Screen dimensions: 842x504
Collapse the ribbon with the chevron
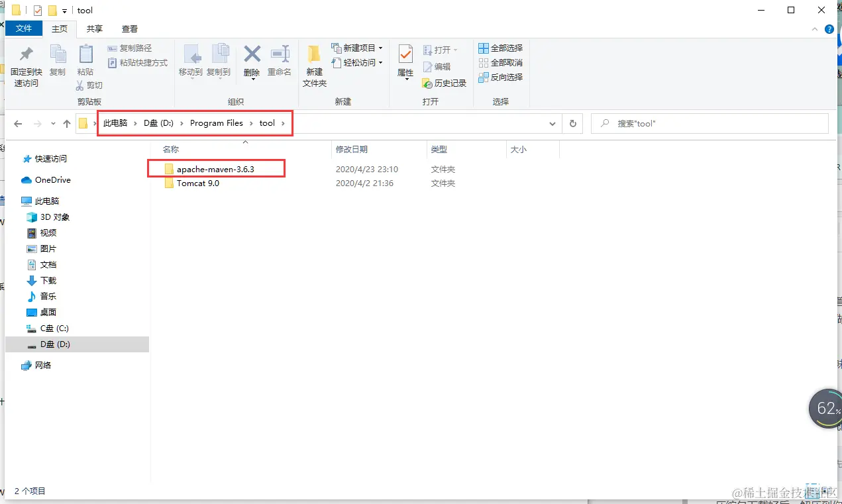[x=814, y=29]
